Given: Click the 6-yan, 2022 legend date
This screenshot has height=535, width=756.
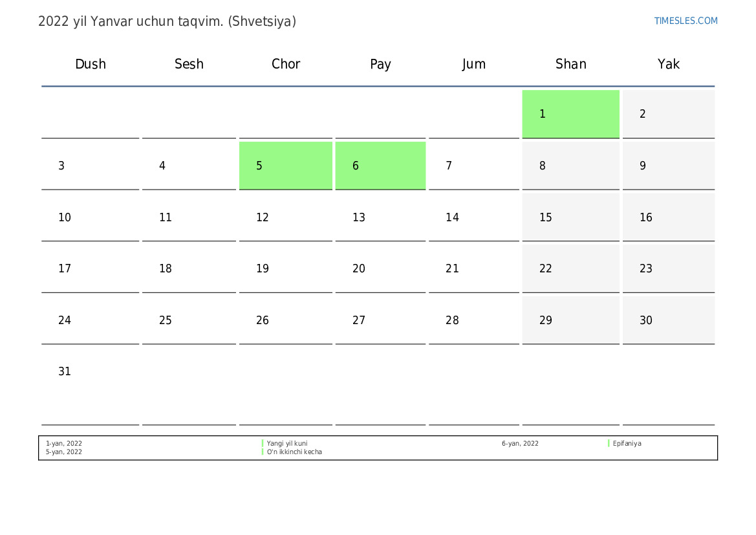Looking at the screenshot, I should tap(520, 444).
